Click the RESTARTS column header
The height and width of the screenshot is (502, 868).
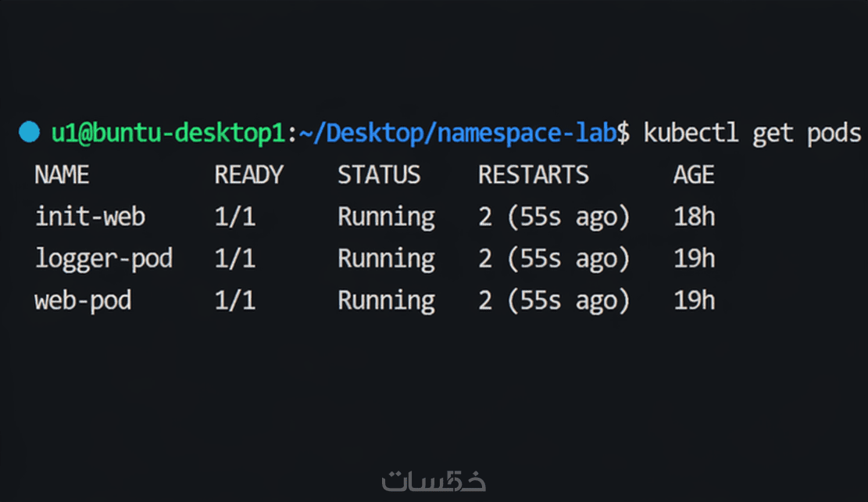534,174
